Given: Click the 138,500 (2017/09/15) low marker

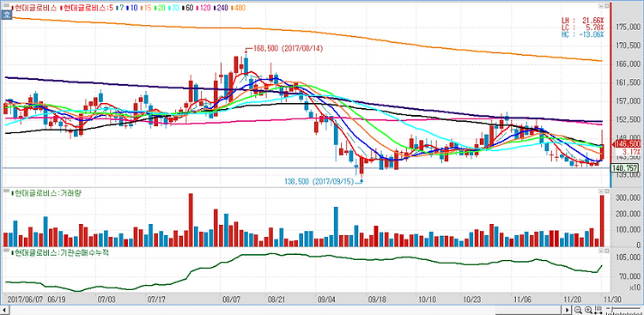Looking at the screenshot, I should point(319,181).
